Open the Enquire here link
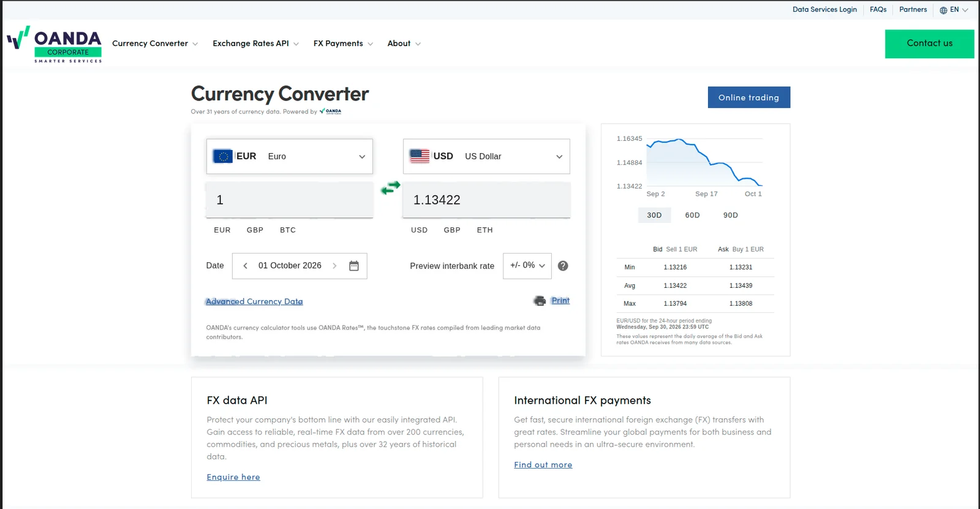The height and width of the screenshot is (509, 980). coord(233,477)
